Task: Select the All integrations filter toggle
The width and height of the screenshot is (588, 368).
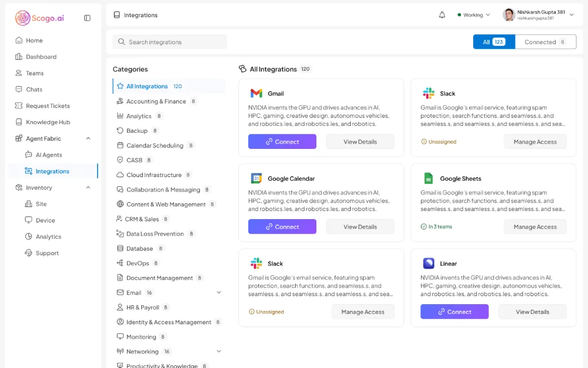Action: tap(494, 42)
